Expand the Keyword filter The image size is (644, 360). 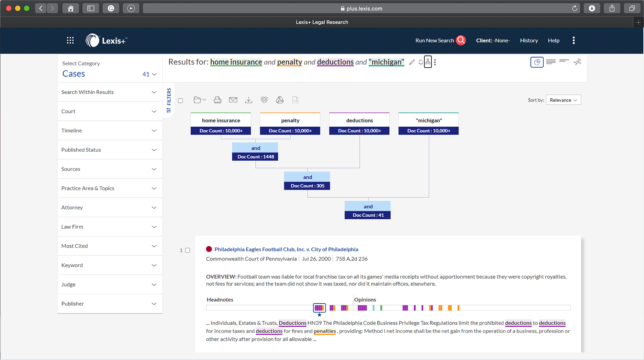pyautogui.click(x=110, y=265)
